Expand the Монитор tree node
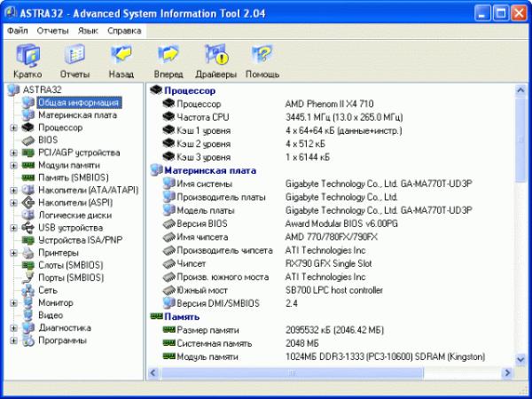 pyautogui.click(x=13, y=302)
